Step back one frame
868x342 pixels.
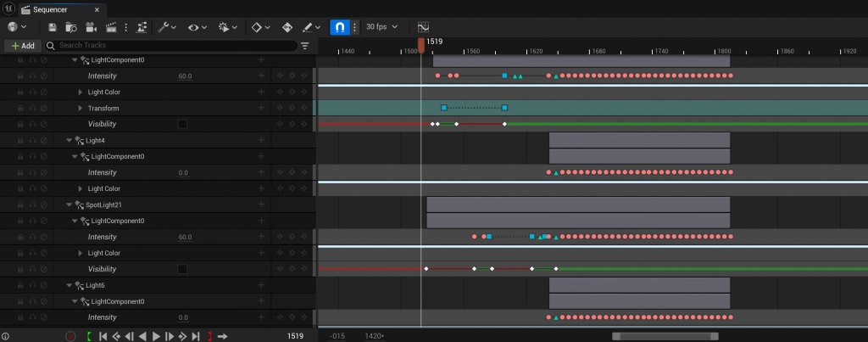129,336
